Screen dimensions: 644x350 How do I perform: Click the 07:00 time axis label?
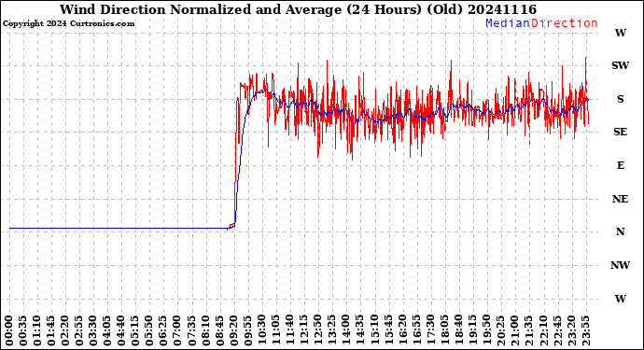tap(178, 330)
